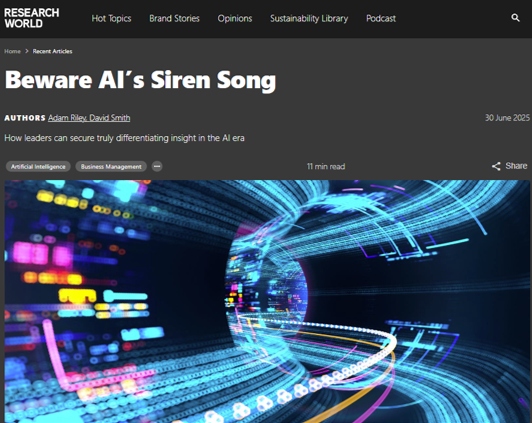The width and height of the screenshot is (532, 423).
Task: Click the breadcrumb chevron separator
Action: pos(27,51)
